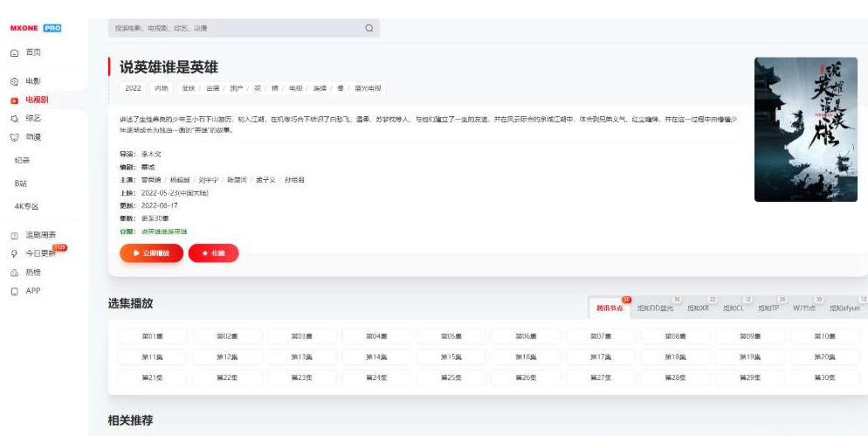Play episode 第21集
The width and height of the screenshot is (868, 436).
[152, 377]
